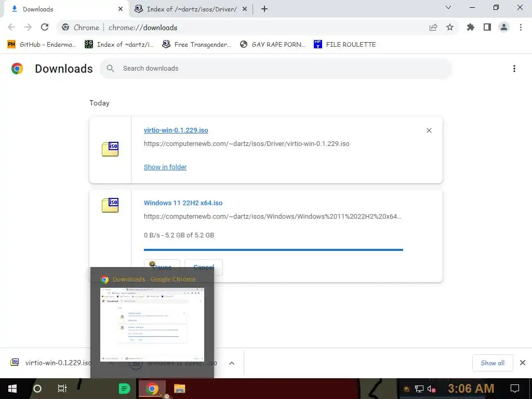Bookmark this tab with the star icon
The height and width of the screenshot is (399, 532).
point(450,28)
